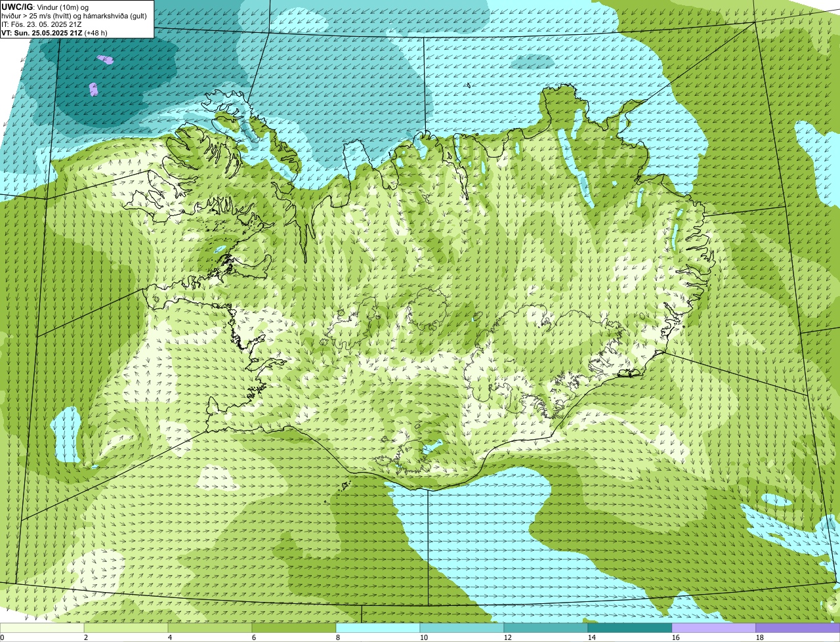The height and width of the screenshot is (642, 840).
Task: Click the legend value label "18"
Action: coord(760,637)
